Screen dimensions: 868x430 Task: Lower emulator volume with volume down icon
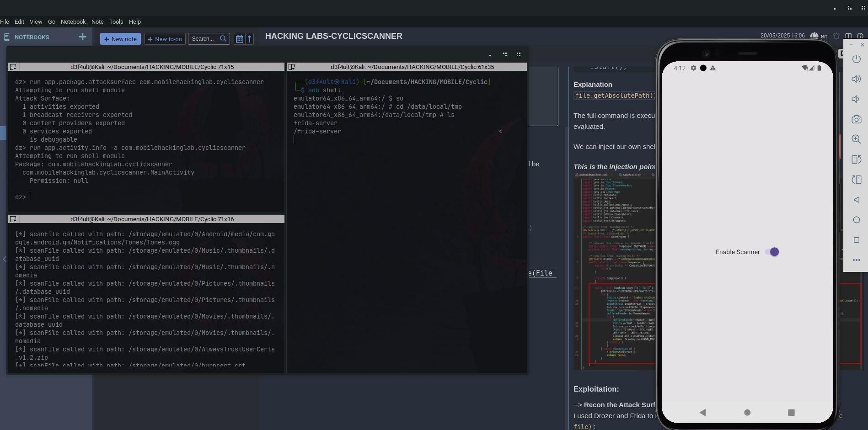pyautogui.click(x=856, y=99)
